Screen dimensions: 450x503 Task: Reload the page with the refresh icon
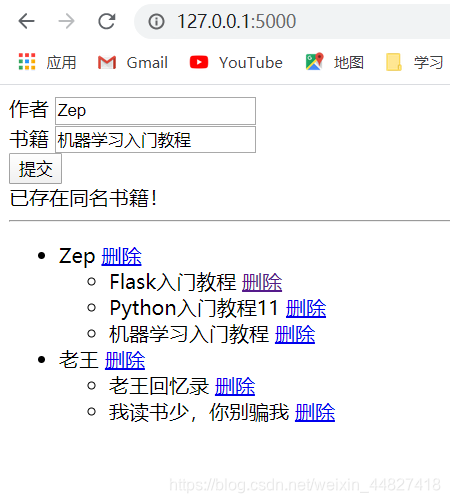107,21
